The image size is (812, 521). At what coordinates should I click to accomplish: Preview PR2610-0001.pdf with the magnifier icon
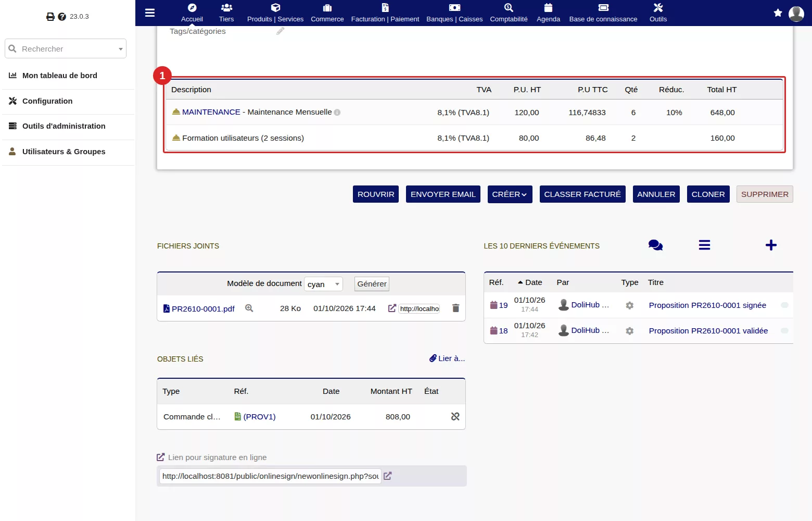[x=249, y=308]
